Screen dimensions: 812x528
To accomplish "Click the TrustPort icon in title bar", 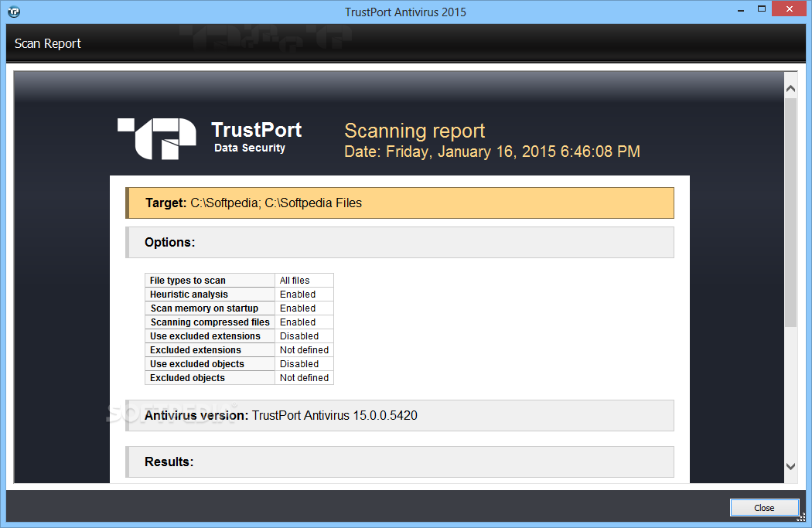I will (x=14, y=12).
